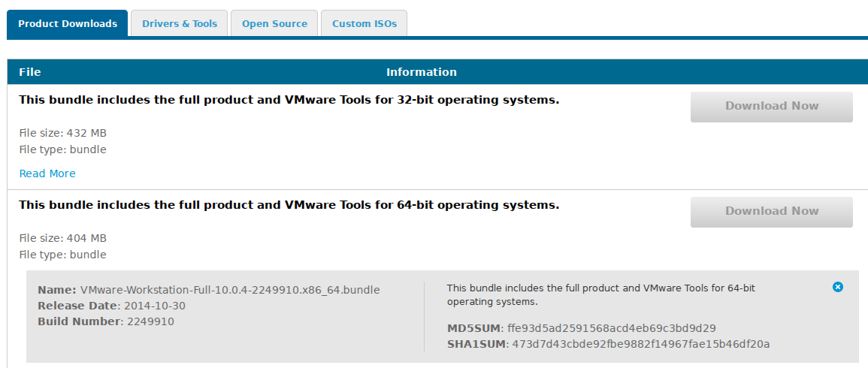This screenshot has width=868, height=368.
Task: Select the VMware-Workstation-Full bundle file name
Action: click(x=230, y=290)
